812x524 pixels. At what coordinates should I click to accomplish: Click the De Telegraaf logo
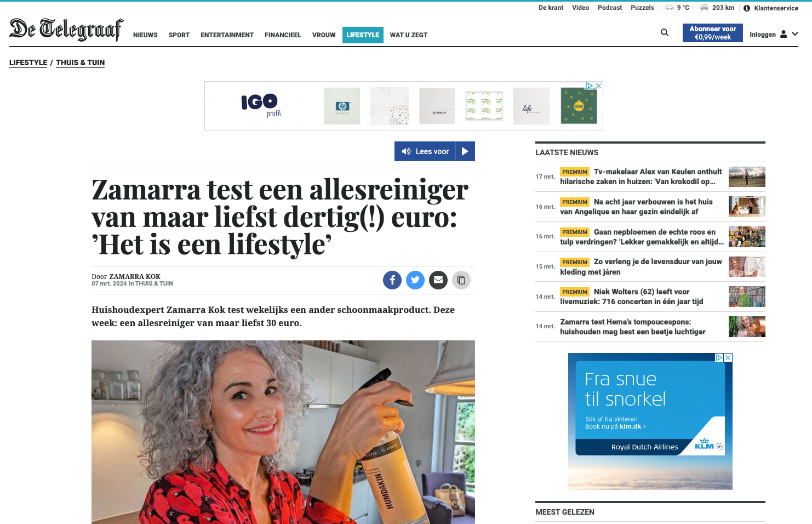click(66, 30)
